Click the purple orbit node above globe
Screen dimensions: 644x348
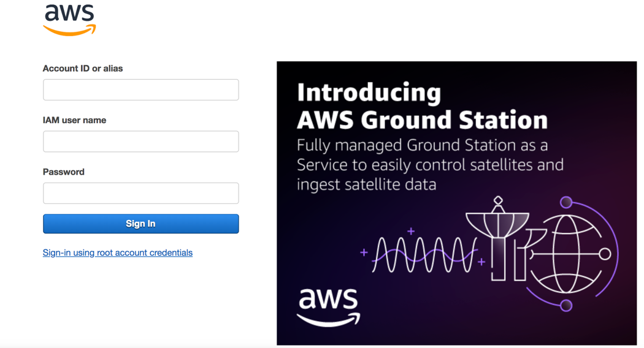click(x=566, y=202)
